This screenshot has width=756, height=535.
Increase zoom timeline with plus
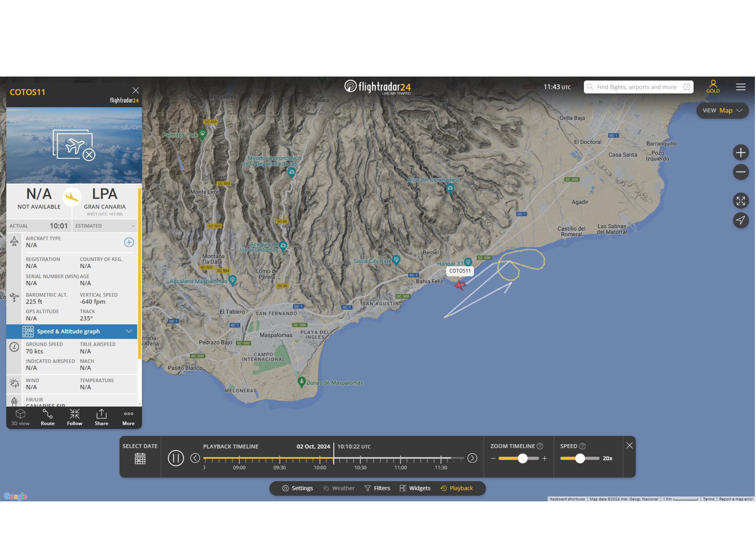(545, 458)
